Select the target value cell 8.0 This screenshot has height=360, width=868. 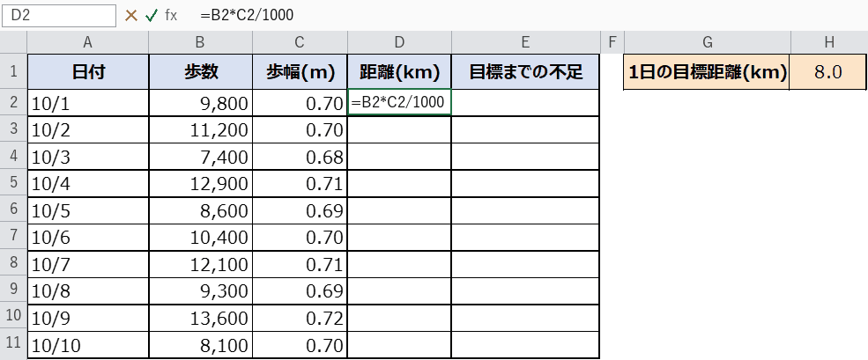[828, 72]
